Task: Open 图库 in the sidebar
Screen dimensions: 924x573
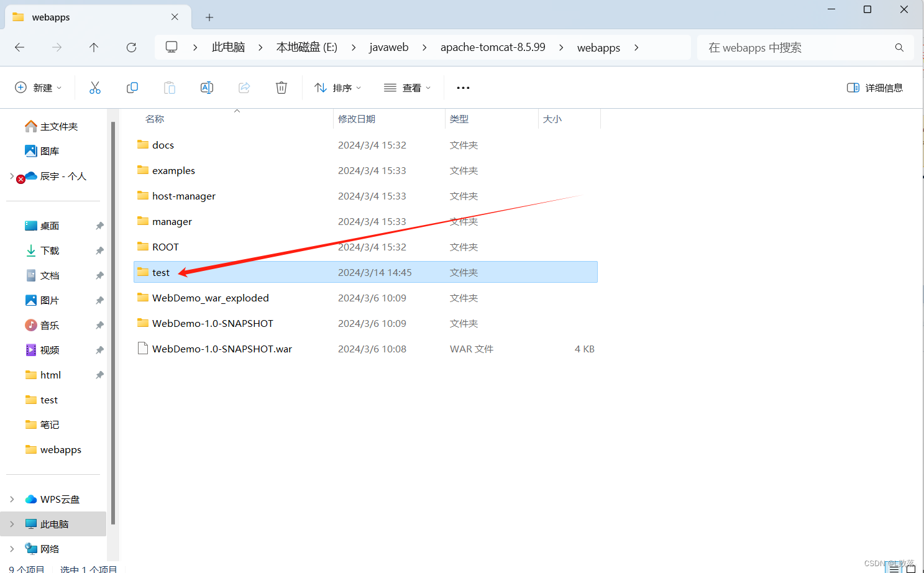Action: click(x=42, y=151)
